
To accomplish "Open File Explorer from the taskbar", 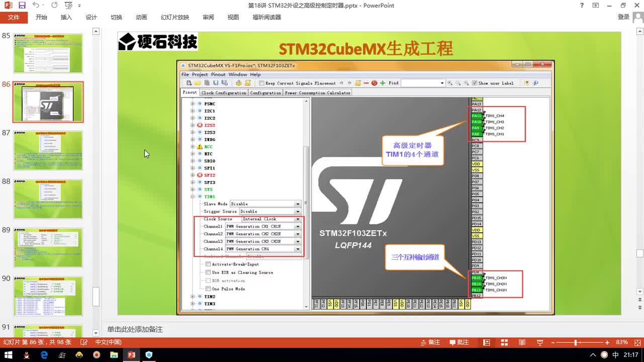I will point(114,355).
